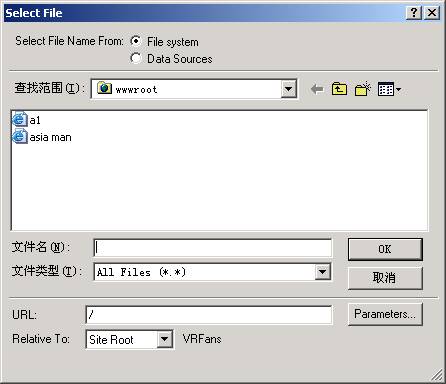
Task: Click the Back arrow navigation icon
Action: click(x=317, y=89)
